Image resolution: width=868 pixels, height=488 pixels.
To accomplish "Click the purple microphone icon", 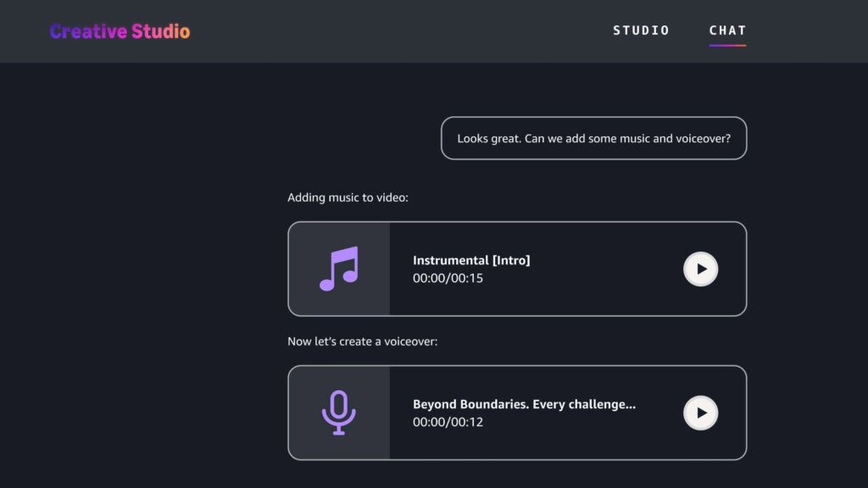I will pyautogui.click(x=339, y=413).
